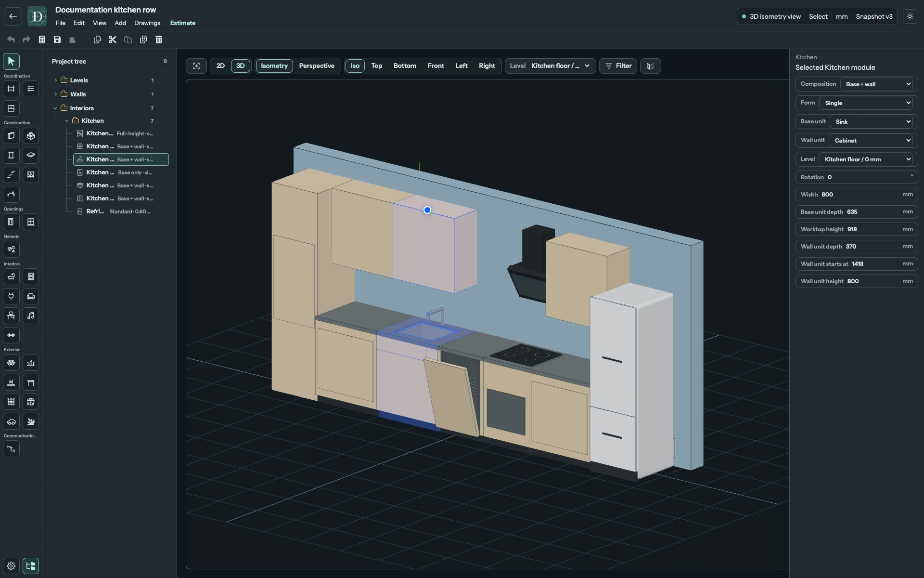Click the Filter button
Viewport: 924px width, 578px height.
(618, 66)
